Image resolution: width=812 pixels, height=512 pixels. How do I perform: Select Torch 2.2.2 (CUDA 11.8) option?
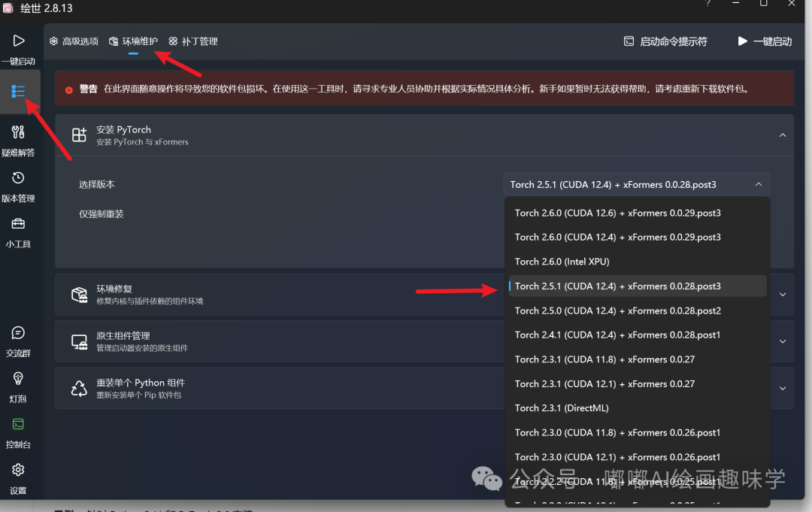pyautogui.click(x=638, y=481)
